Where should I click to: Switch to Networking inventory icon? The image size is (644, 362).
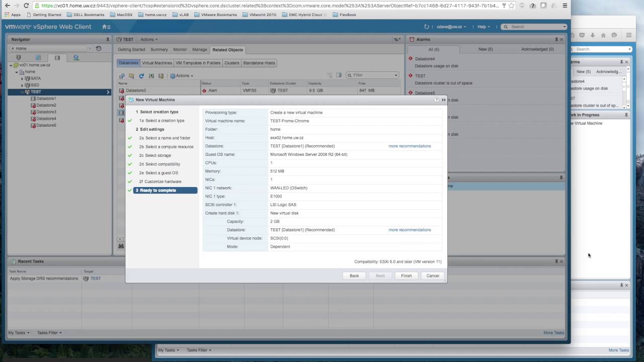point(76,58)
